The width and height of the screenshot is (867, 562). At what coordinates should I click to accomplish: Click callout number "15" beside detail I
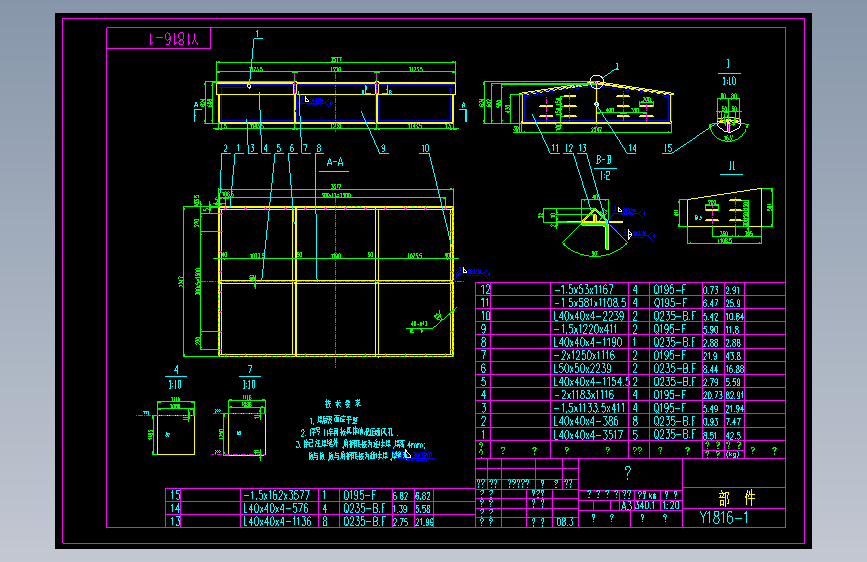pos(668,148)
